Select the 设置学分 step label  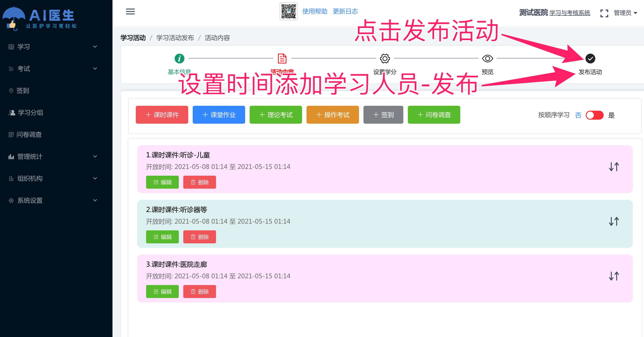[x=385, y=72]
